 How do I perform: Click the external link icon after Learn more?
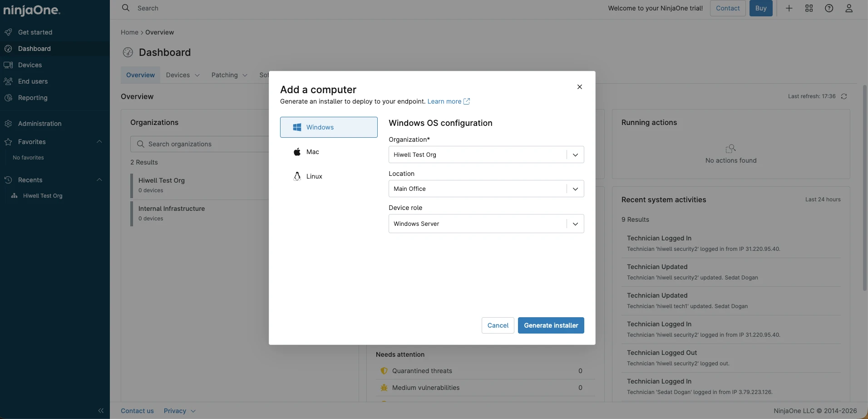[467, 101]
